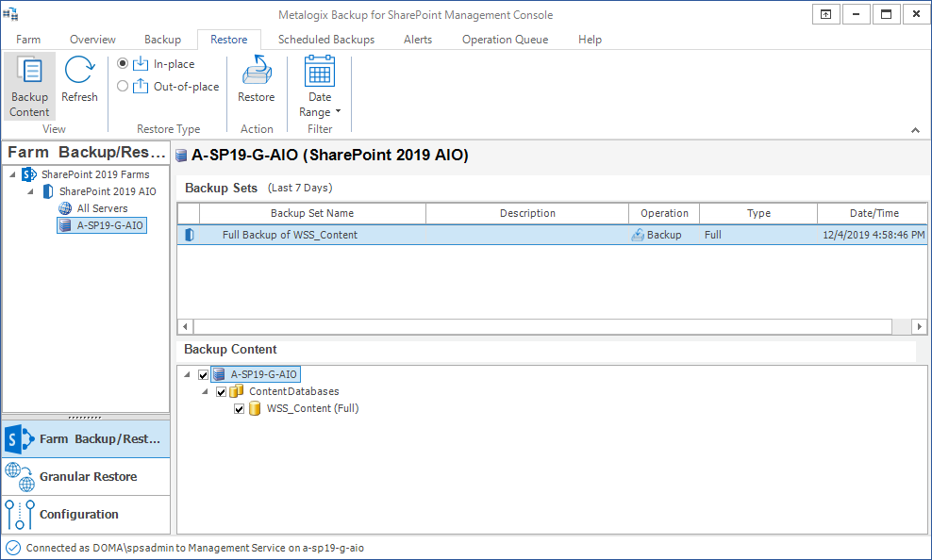
Task: Collapse the ContentDatabases node
Action: (205, 392)
